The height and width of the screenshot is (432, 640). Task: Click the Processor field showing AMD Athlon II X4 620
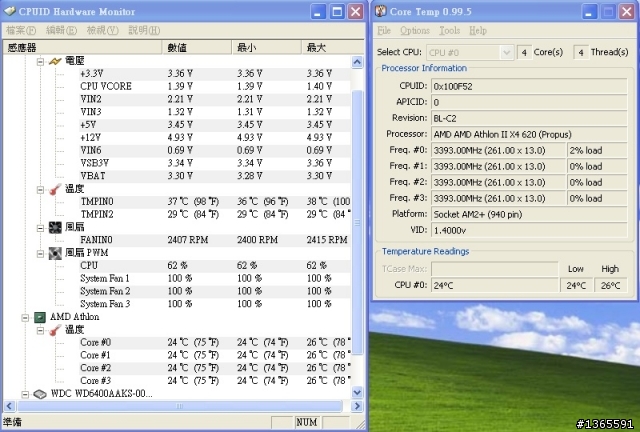[x=529, y=134]
